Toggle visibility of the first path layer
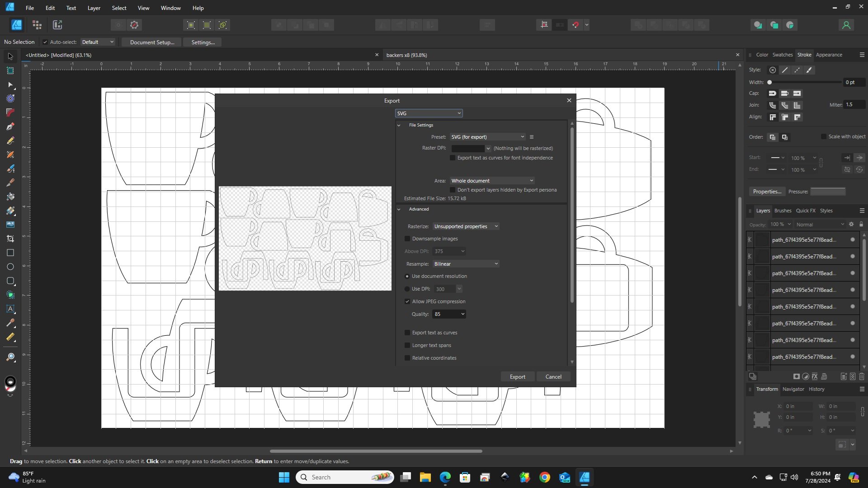This screenshot has height=488, width=868. (852, 239)
